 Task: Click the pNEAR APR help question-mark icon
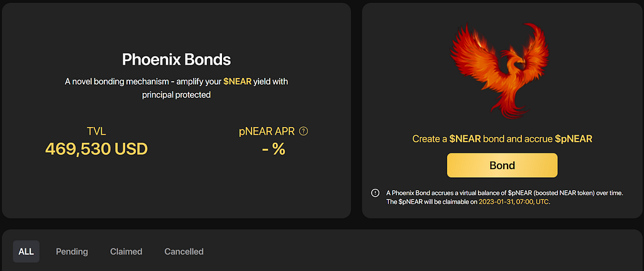304,131
